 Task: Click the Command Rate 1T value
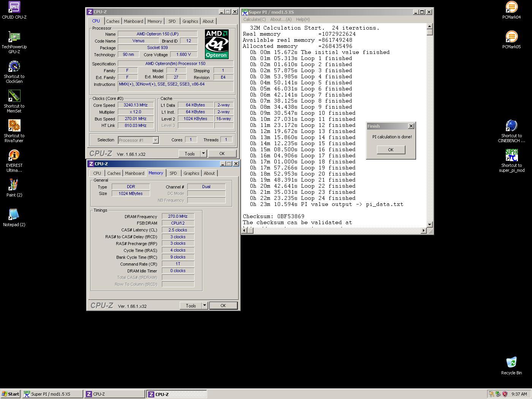[178, 264]
